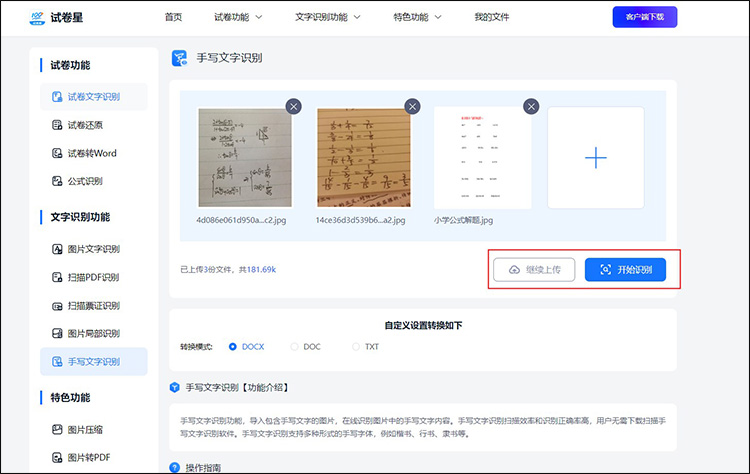
Task: Click 自定义设置转换如下 heading
Action: (423, 326)
